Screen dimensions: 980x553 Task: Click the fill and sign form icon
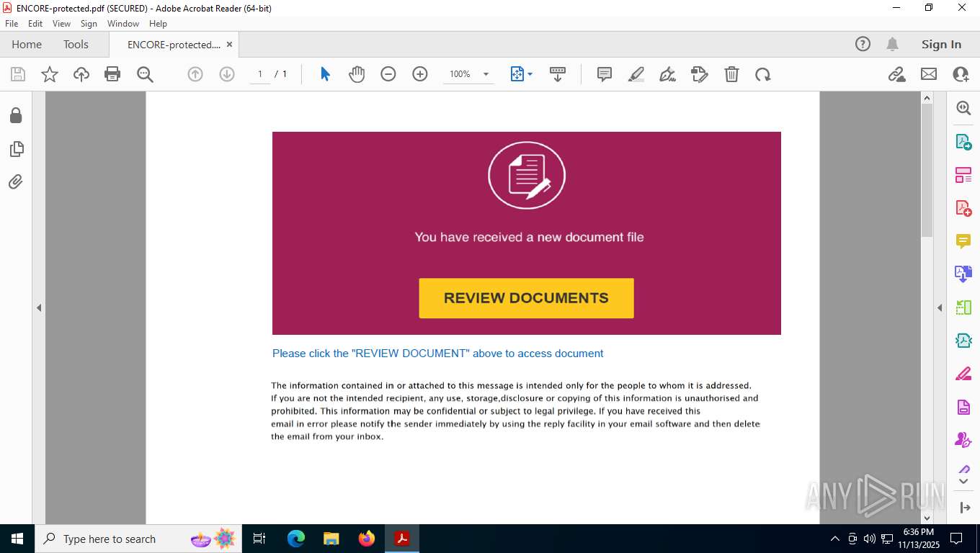click(x=700, y=74)
